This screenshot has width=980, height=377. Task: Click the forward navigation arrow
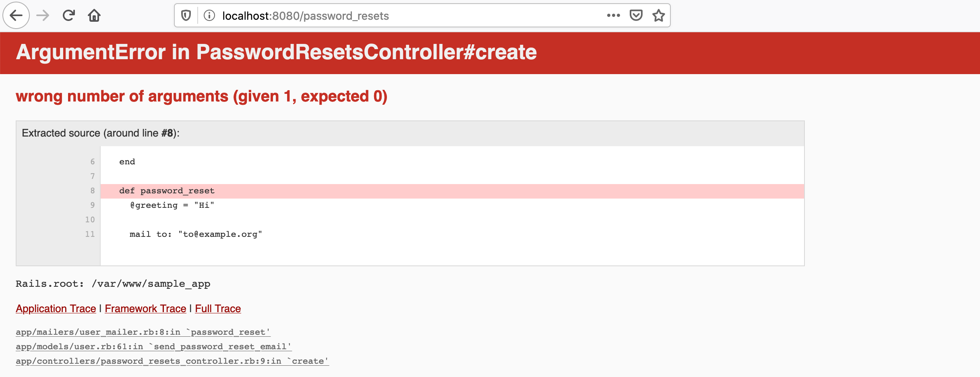pyautogui.click(x=43, y=16)
